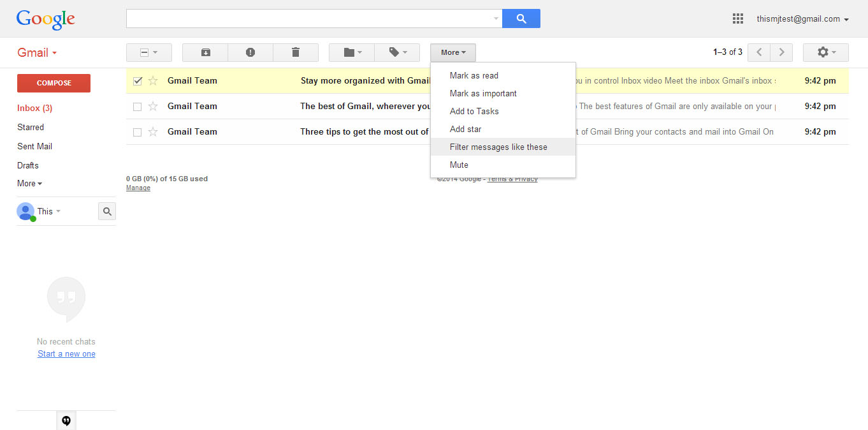Viewport: 868px width, 430px height.
Task: Click the Google logo
Action: pyautogui.click(x=46, y=19)
